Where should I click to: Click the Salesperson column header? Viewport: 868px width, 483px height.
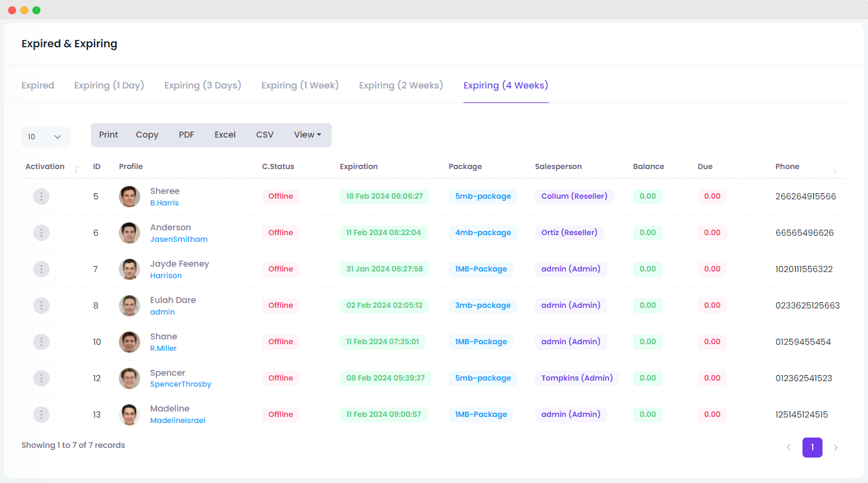click(558, 167)
